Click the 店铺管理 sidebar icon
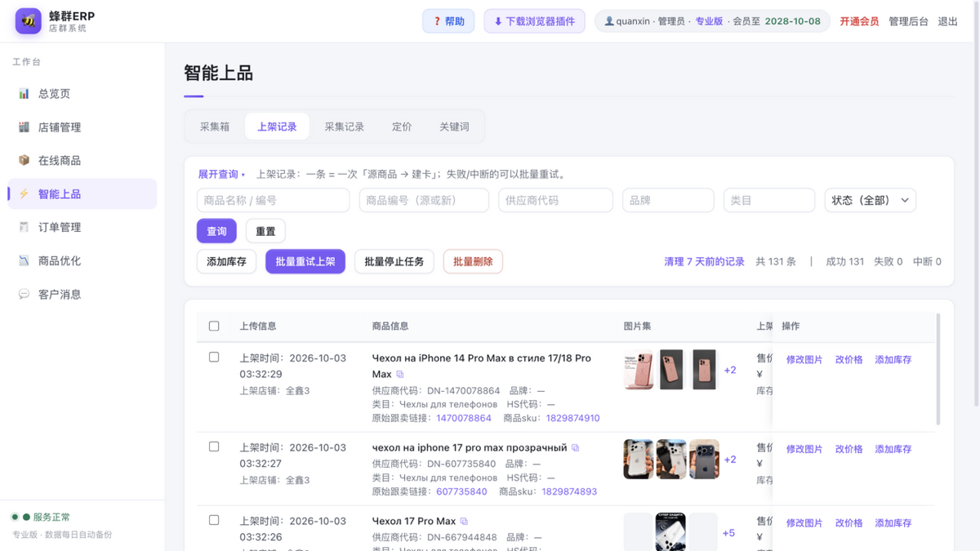Viewport: 980px width, 551px height. coord(24,127)
